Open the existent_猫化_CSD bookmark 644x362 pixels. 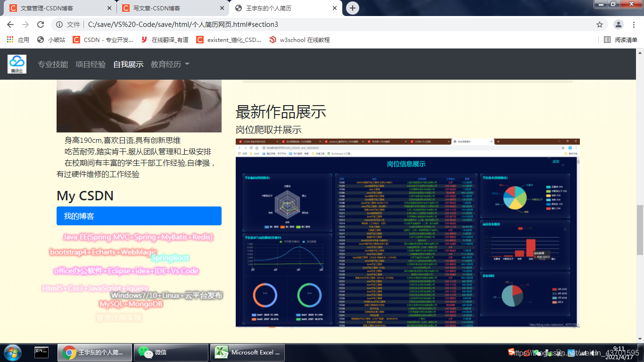click(229, 40)
